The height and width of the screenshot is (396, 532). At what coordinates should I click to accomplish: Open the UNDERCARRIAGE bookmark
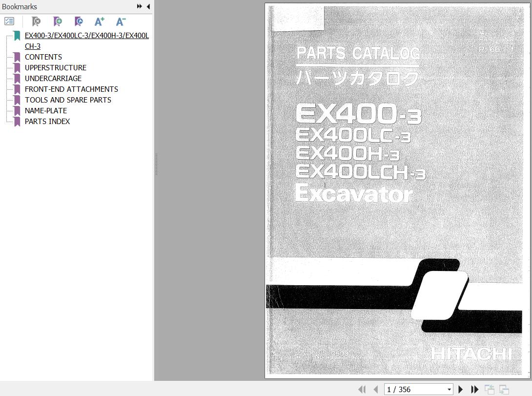coord(53,79)
